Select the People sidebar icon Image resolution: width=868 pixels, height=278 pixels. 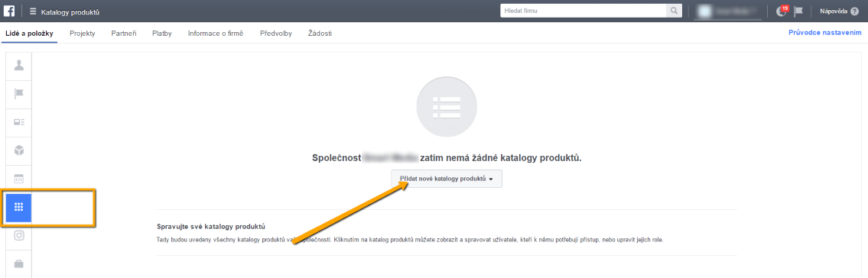coord(19,66)
